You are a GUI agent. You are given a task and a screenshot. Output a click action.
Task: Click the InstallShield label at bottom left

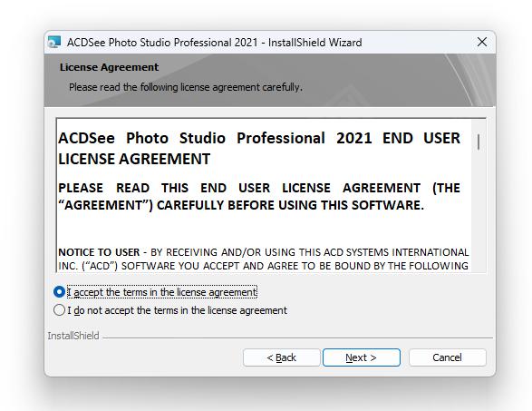point(73,336)
